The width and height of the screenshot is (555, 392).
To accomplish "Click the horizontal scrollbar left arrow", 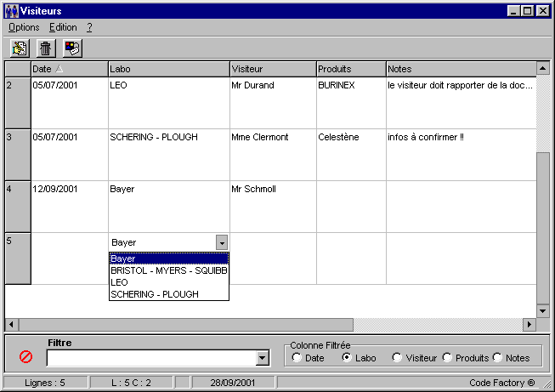I will tap(12, 324).
